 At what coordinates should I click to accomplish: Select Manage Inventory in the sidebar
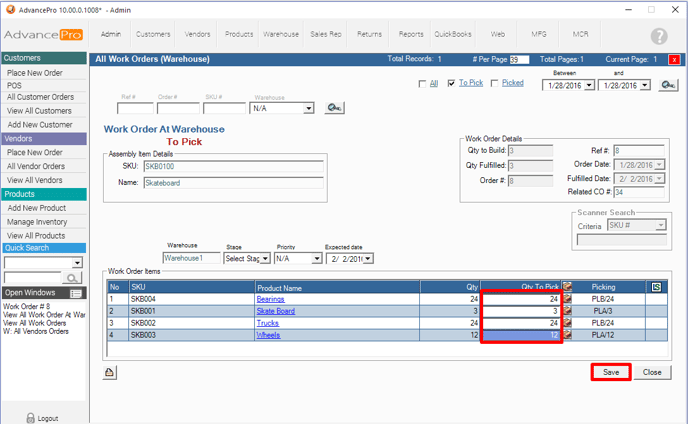[37, 220]
